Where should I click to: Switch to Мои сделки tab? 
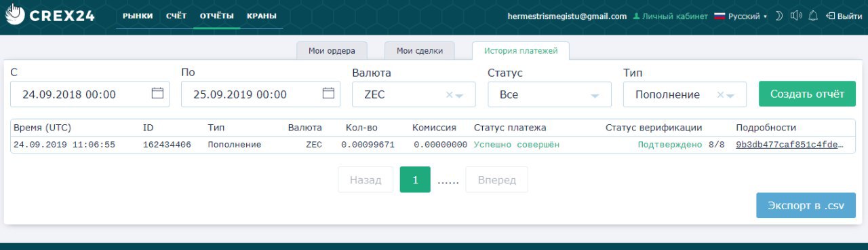420,50
